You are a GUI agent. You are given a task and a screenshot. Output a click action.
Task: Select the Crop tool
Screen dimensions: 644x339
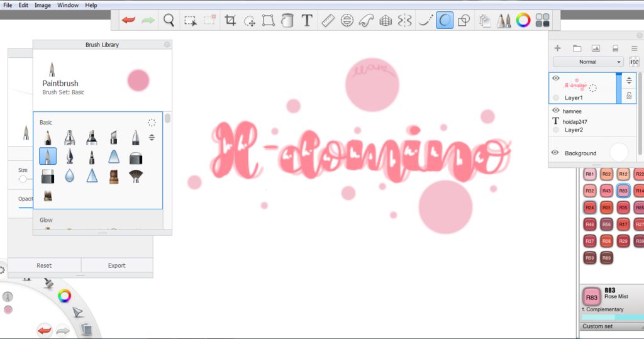[230, 20]
